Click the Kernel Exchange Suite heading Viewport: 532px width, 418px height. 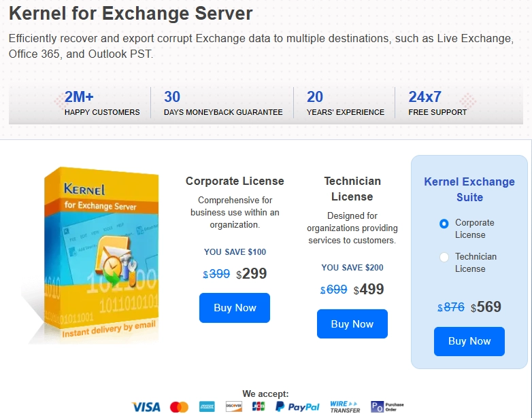coord(469,190)
